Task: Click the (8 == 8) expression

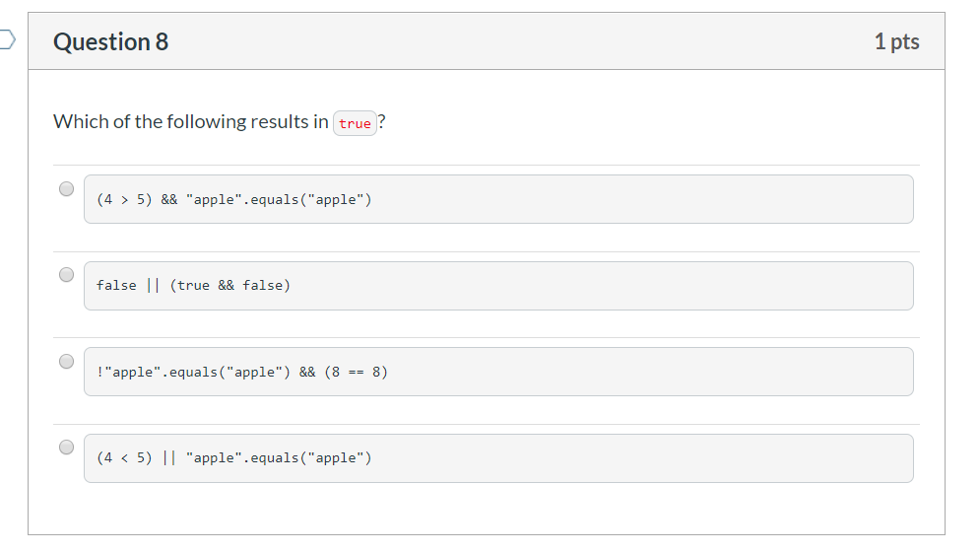Action: pyautogui.click(x=357, y=373)
